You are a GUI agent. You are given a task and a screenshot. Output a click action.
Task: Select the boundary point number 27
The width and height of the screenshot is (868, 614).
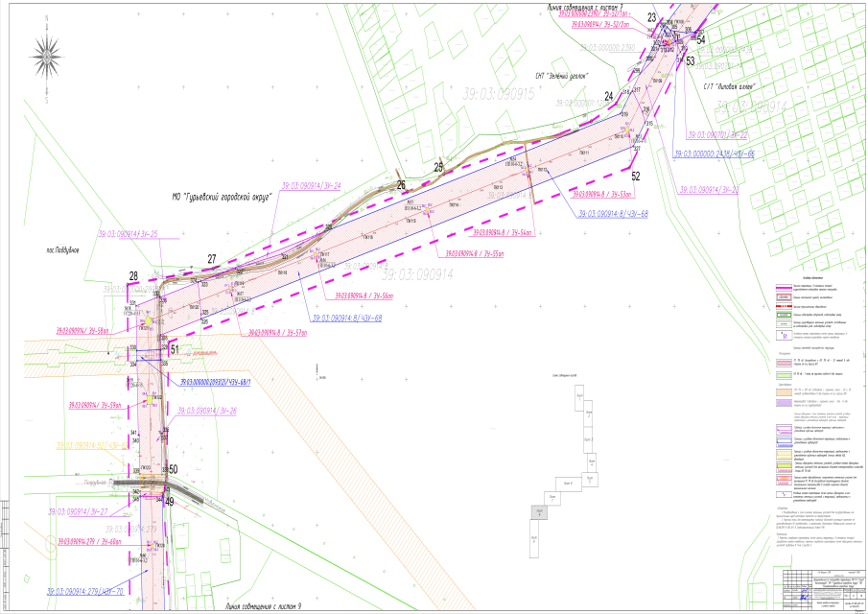212,259
